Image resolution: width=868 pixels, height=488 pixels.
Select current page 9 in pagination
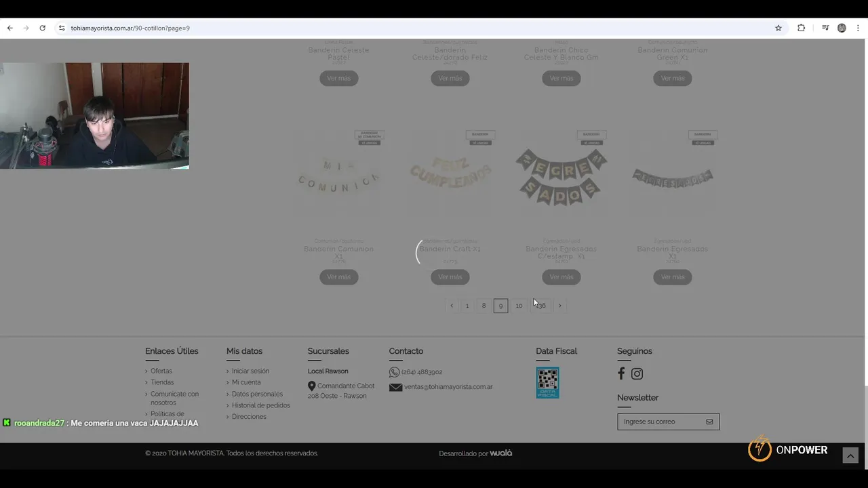click(x=500, y=306)
